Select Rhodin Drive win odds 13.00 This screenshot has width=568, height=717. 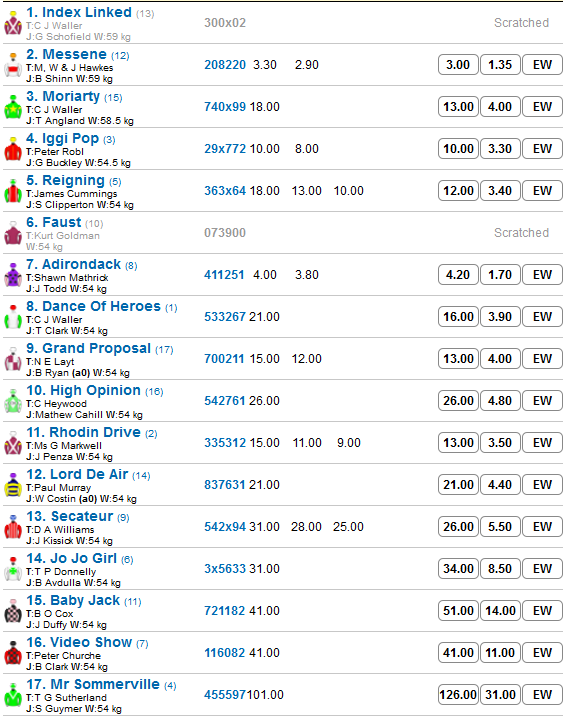pos(458,443)
